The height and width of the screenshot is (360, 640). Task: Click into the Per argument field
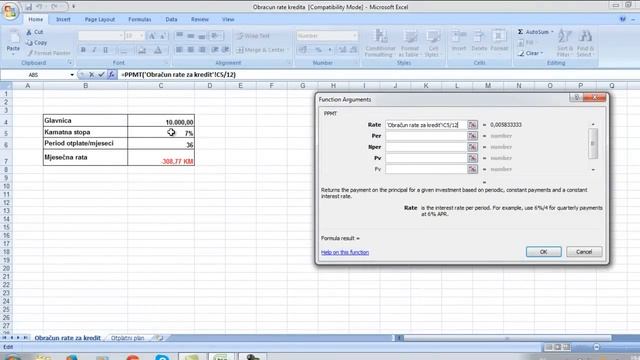[426, 136]
